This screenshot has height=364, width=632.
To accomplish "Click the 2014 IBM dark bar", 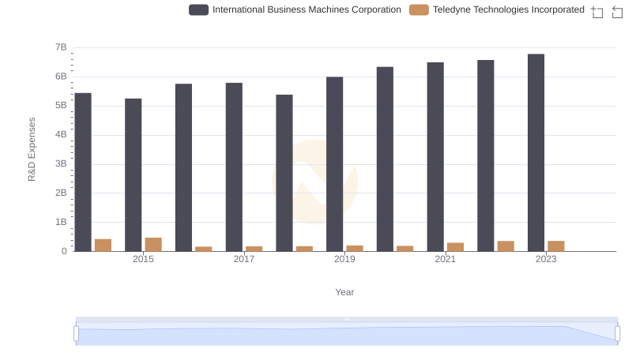I will (83, 172).
